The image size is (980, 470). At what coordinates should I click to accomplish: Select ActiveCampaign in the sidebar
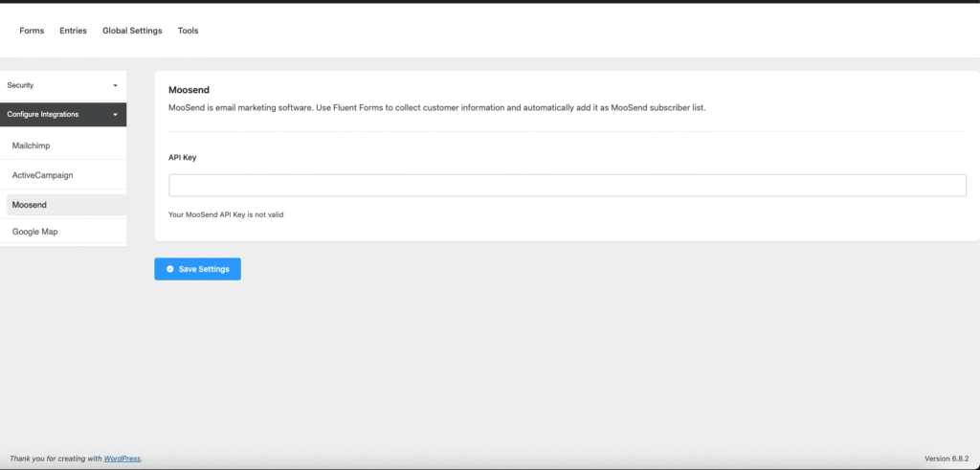click(42, 175)
